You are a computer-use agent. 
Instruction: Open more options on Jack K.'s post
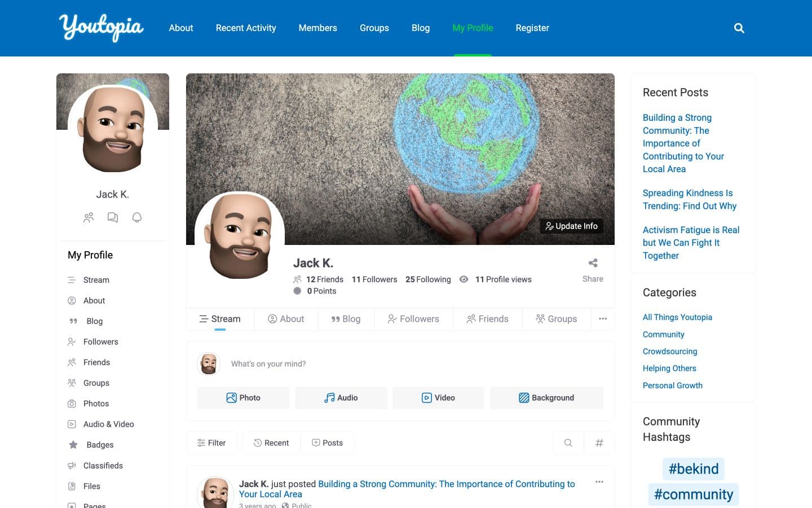(x=599, y=481)
